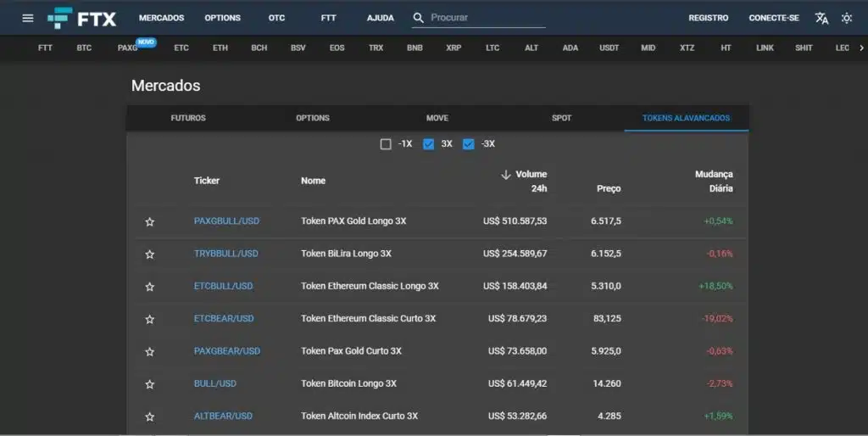Select LINK in the ticker strip

pos(765,48)
